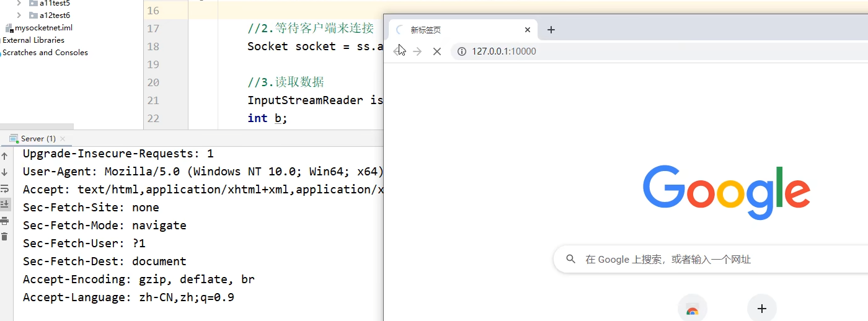This screenshot has height=321, width=868.
Task: Click the mysocketnet.iml file icon
Action: 9,28
